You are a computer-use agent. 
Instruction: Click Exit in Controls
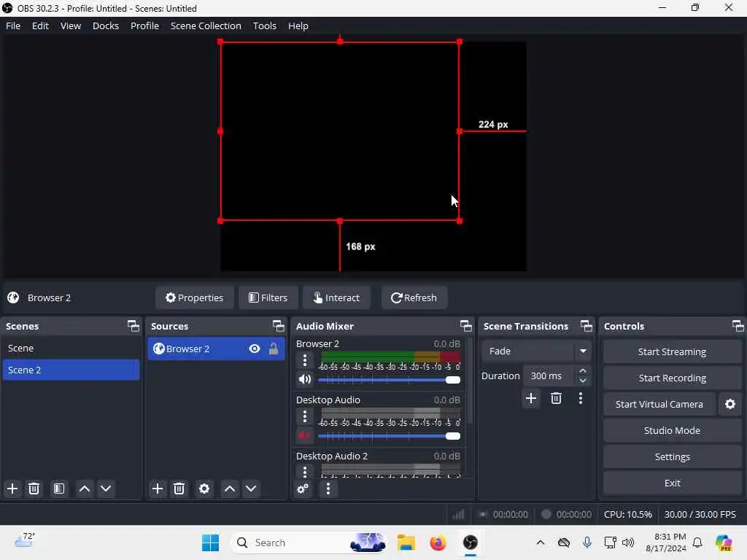tap(672, 483)
